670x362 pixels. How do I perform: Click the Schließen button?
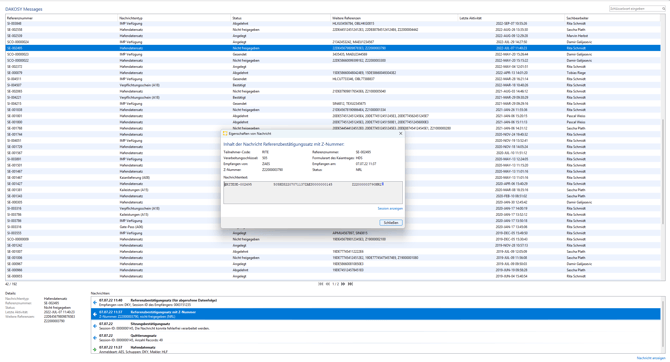pyautogui.click(x=391, y=223)
